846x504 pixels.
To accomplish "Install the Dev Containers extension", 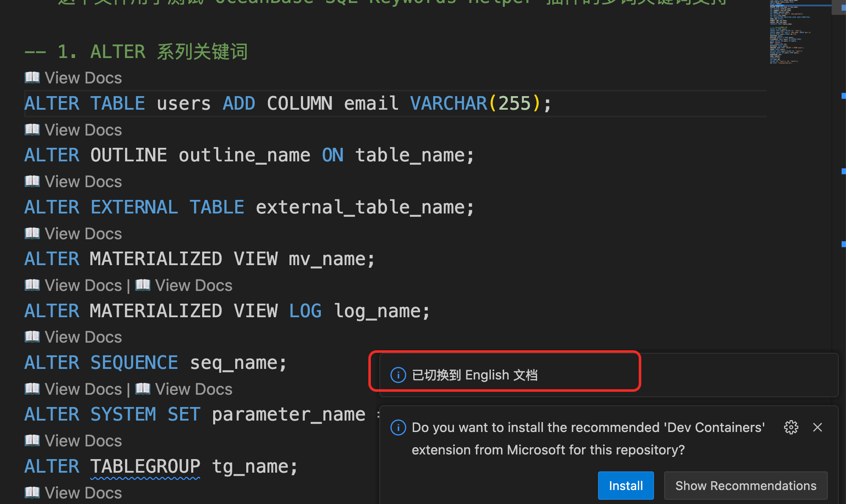I will [x=626, y=485].
